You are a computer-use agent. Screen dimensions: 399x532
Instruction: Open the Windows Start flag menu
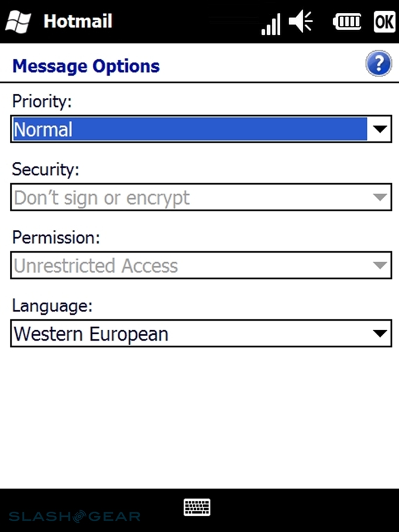[18, 22]
